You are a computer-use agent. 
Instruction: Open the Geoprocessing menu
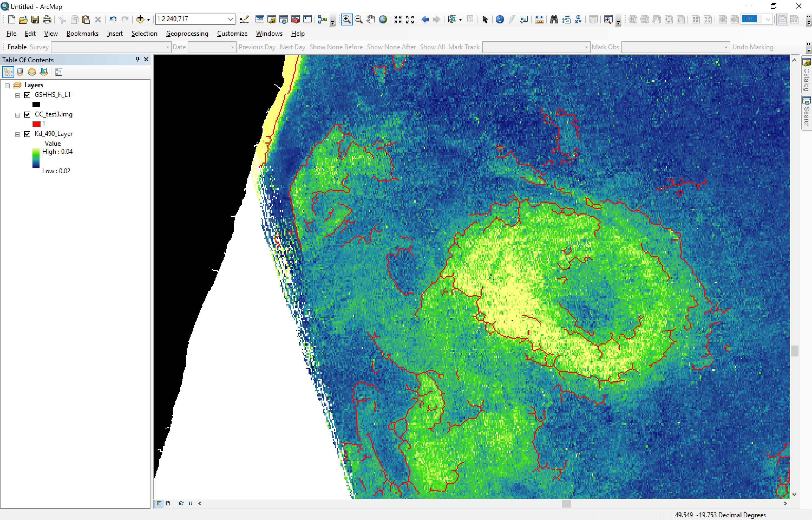click(187, 33)
